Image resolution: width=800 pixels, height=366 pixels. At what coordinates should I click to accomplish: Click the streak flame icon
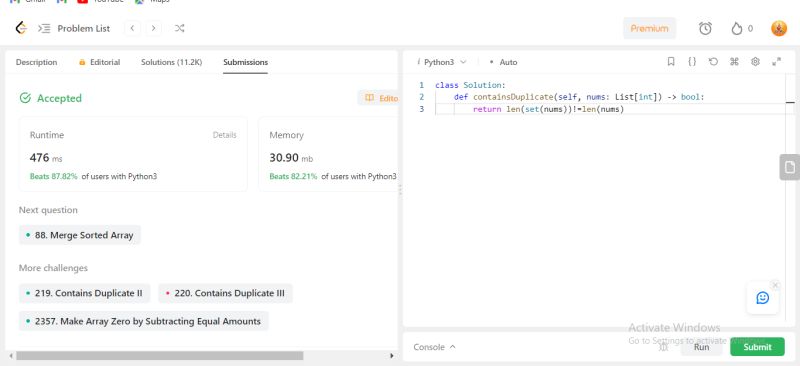(x=736, y=29)
